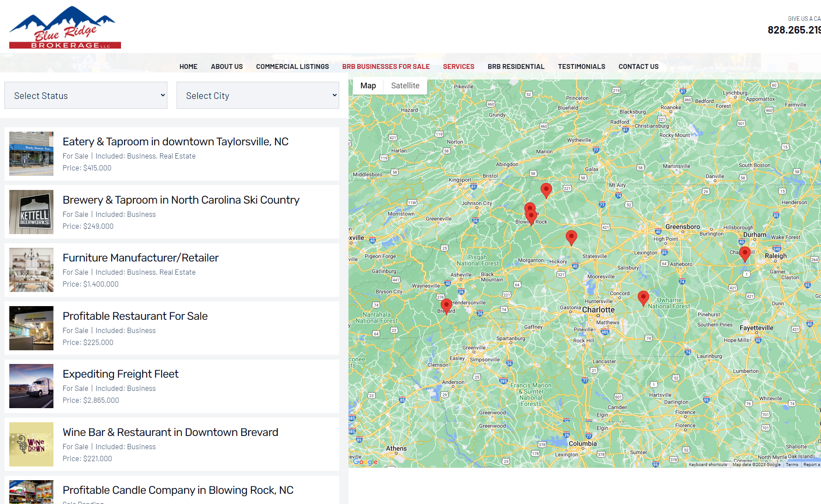Screen dimensions: 821x504
Task: Click the Charlotte label on the map
Action: tap(598, 310)
